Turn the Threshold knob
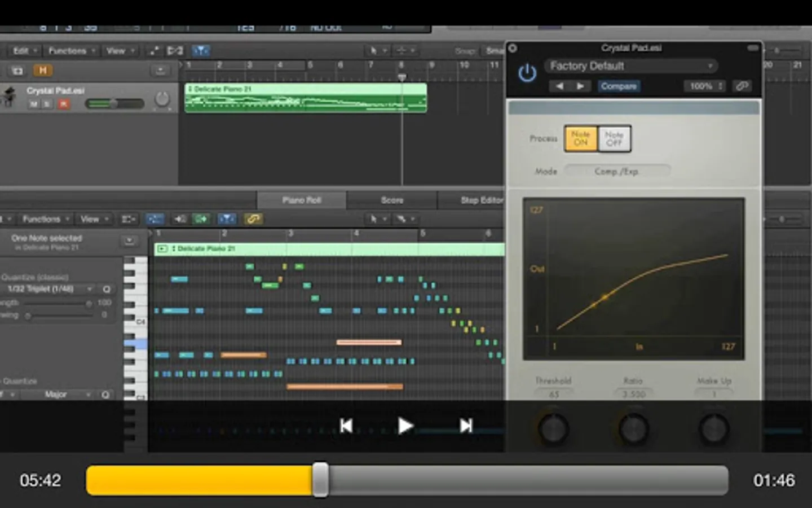 click(553, 429)
